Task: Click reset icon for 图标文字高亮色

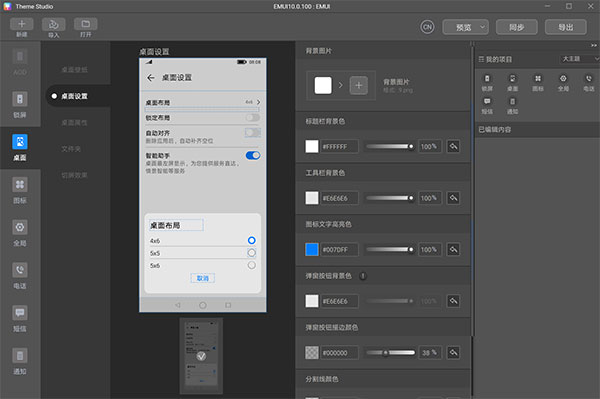Action: tap(453, 250)
